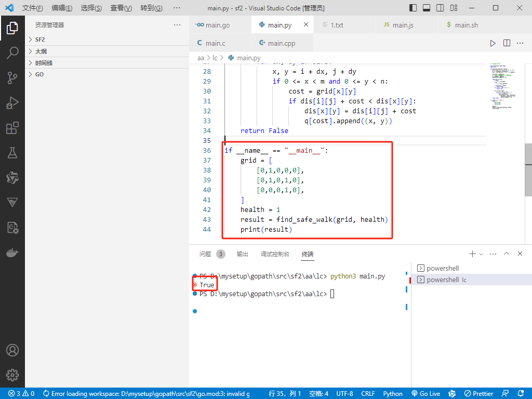Change indentation via 空格: 4

[x=319, y=394]
